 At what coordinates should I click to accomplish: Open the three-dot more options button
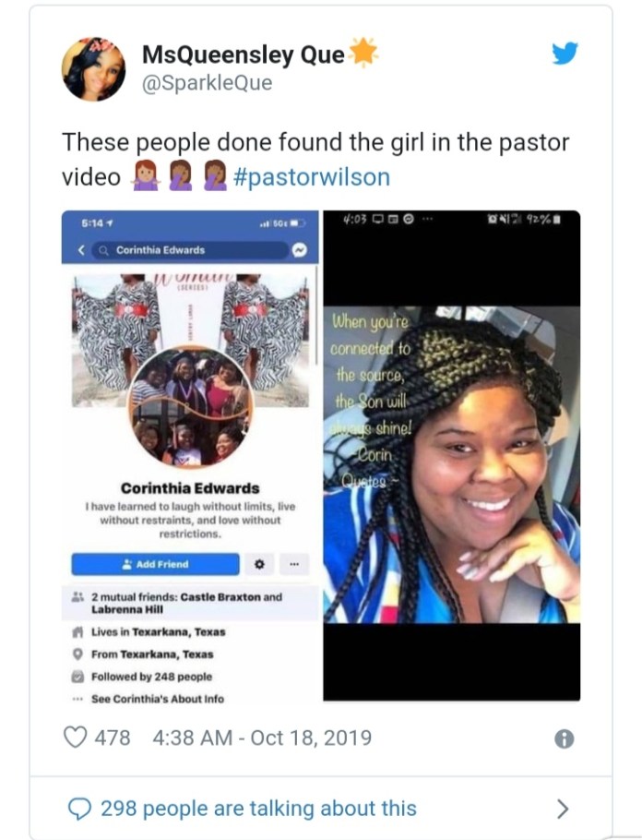point(294,564)
